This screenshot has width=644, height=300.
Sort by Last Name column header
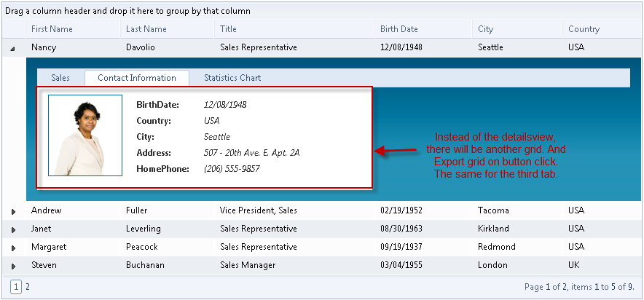[x=146, y=29]
